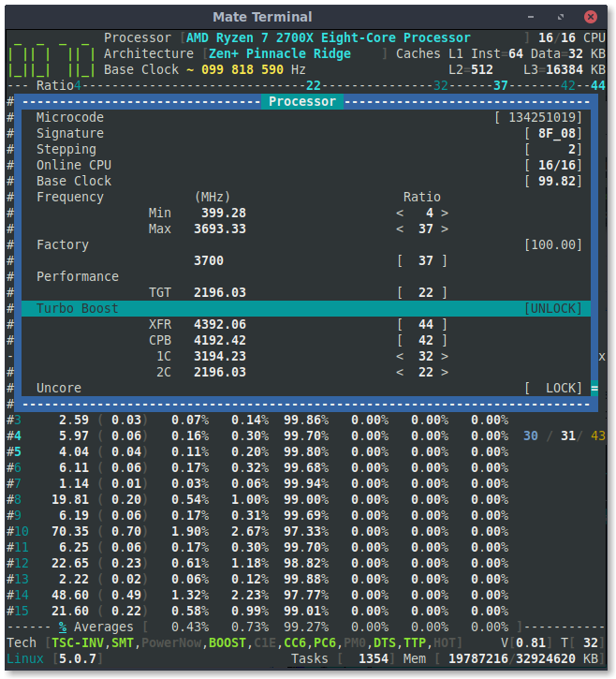Minimize the Mate Terminal window
Viewport: 616px width, 679px height.
[x=531, y=17]
